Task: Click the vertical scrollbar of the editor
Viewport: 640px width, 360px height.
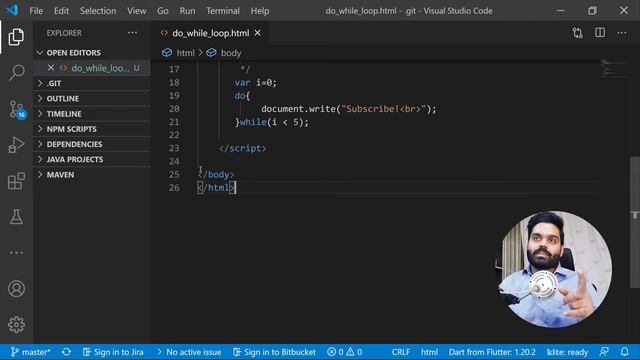Action: pyautogui.click(x=635, y=222)
